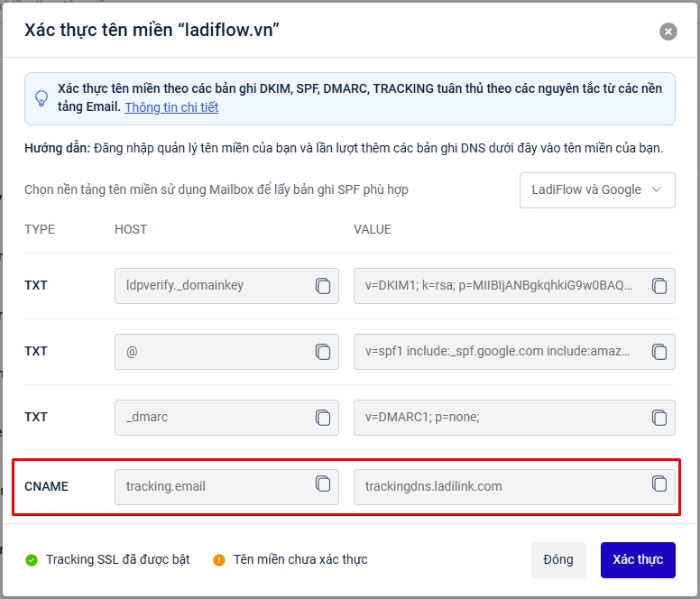700x599 pixels.
Task: Click the dropdown chevron arrow
Action: pos(657,189)
